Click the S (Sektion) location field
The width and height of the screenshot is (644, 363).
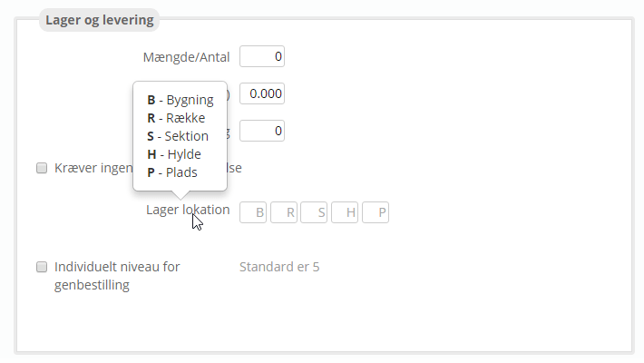click(x=314, y=212)
